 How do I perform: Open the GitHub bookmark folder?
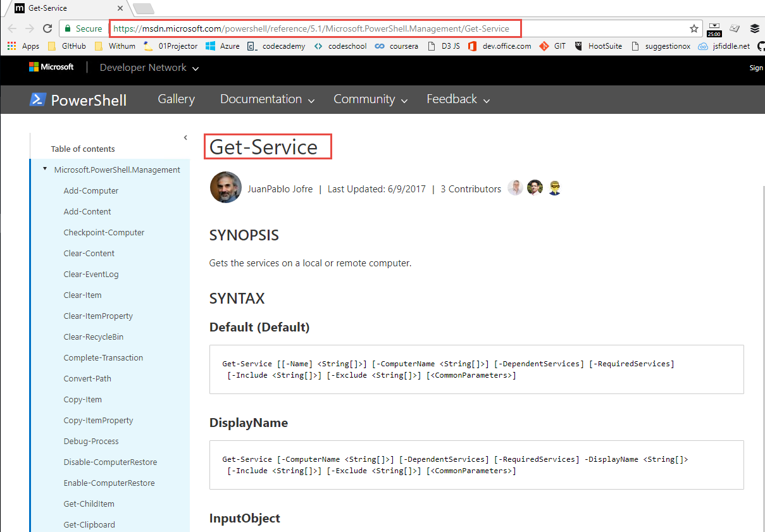[x=67, y=46]
